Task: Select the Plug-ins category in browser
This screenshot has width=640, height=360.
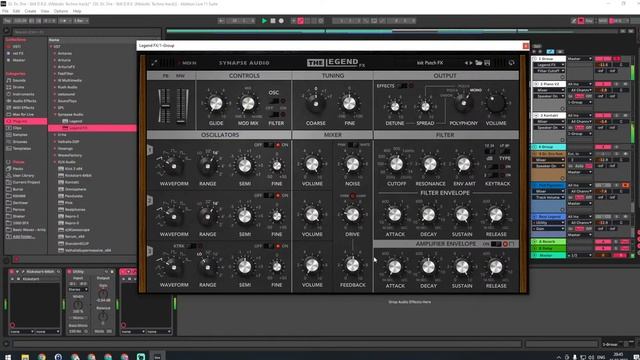Action: (25, 121)
